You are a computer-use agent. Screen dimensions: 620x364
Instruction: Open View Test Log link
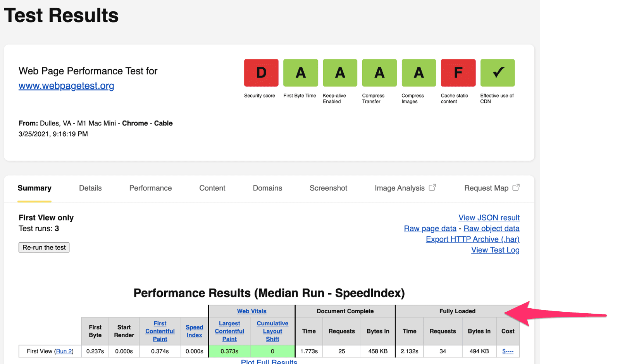click(495, 250)
